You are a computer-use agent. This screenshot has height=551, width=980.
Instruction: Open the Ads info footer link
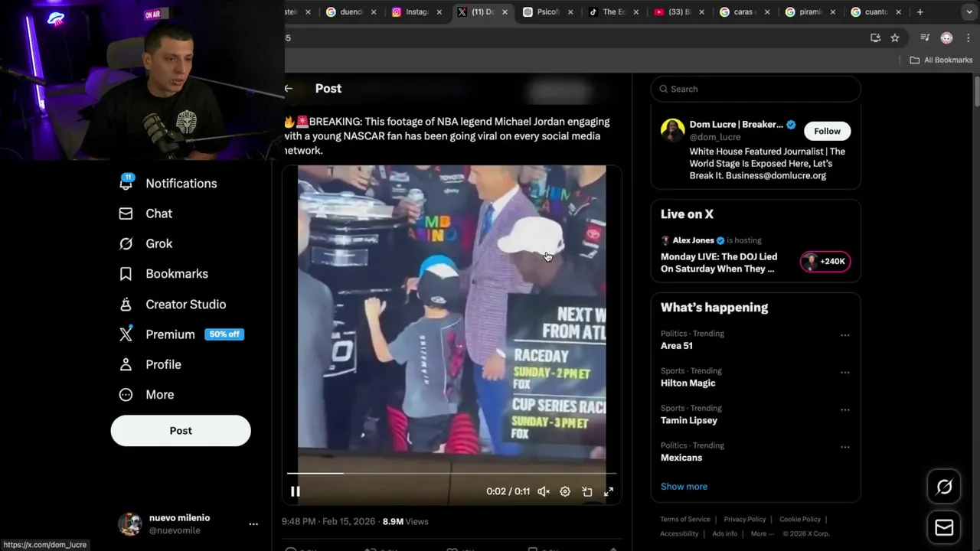coord(724,534)
